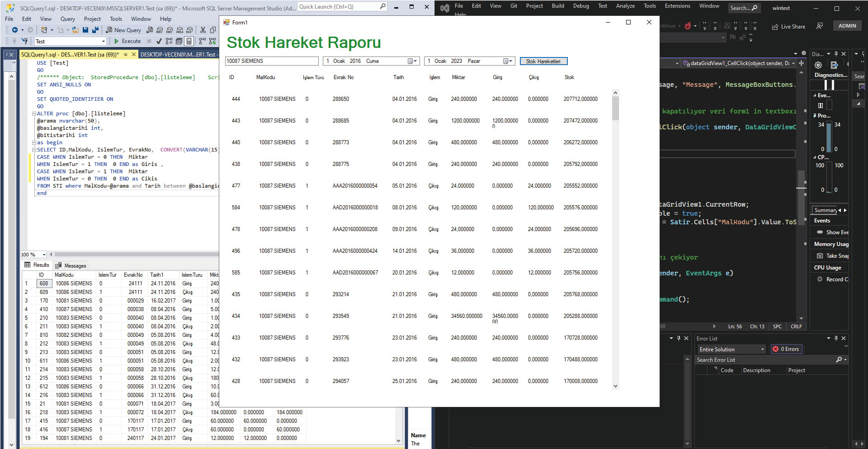Switch to the Messages tab
This screenshot has width=868, height=449.
click(71, 265)
